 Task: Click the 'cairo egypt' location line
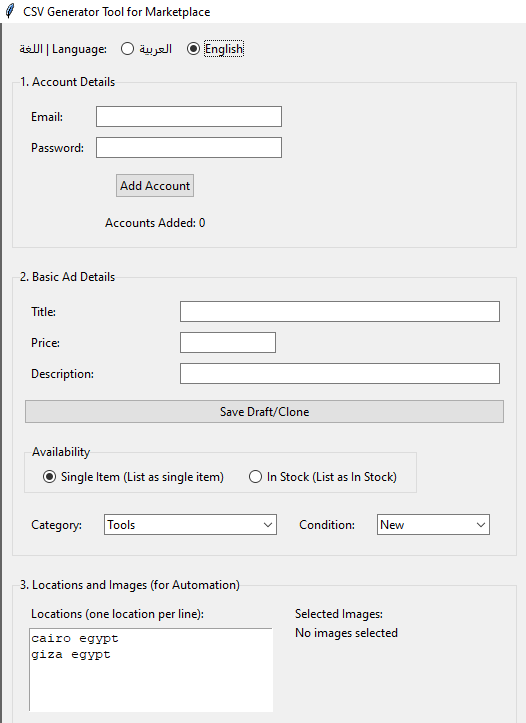(x=75, y=639)
